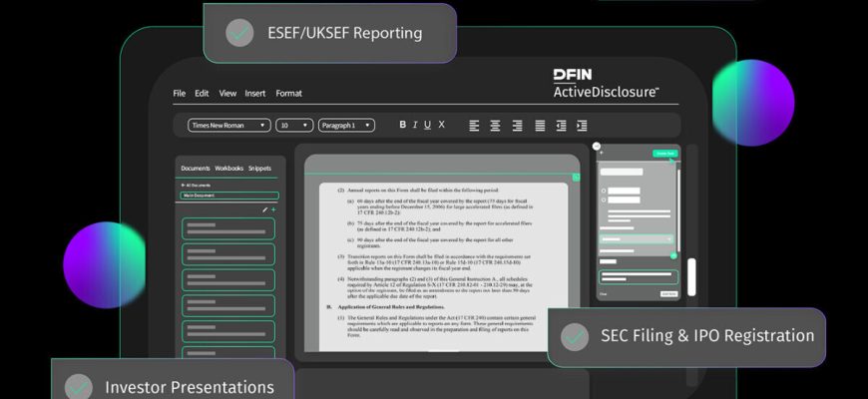Switch to the Snippets tab
868x399 pixels.
[259, 169]
